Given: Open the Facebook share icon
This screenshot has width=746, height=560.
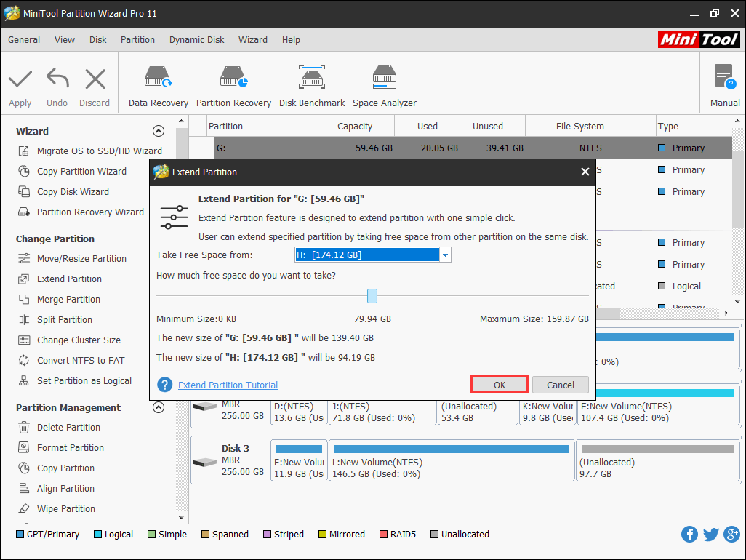Looking at the screenshot, I should coord(689,535).
